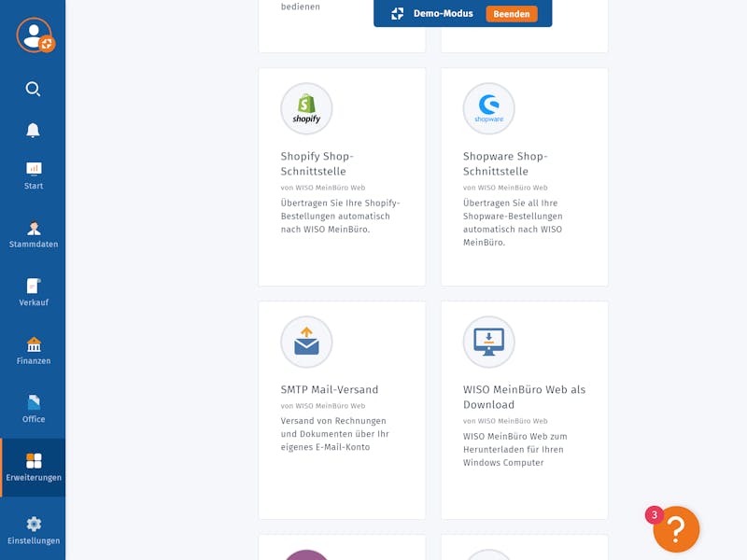This screenshot has width=747, height=560.
Task: Show notifications bell
Action: [33, 130]
